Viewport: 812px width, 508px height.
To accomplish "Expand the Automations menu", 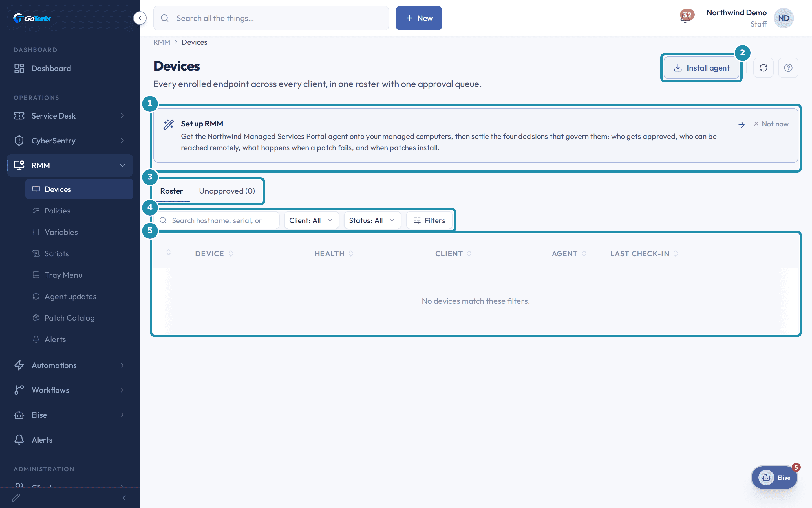I will click(x=70, y=365).
